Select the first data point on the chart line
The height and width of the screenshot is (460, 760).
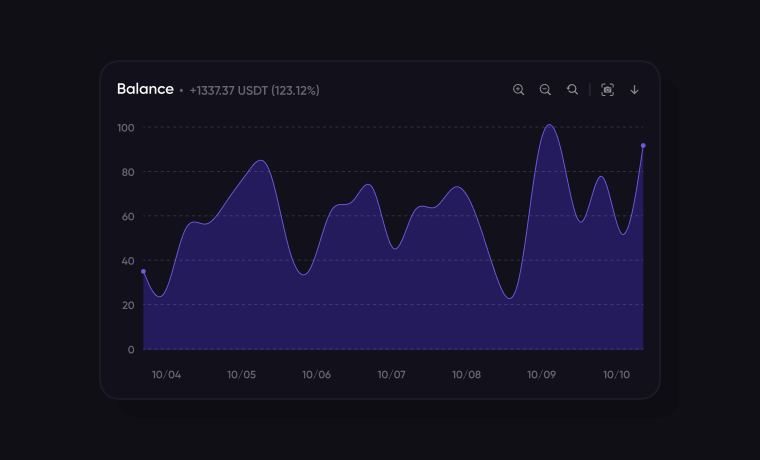[143, 271]
